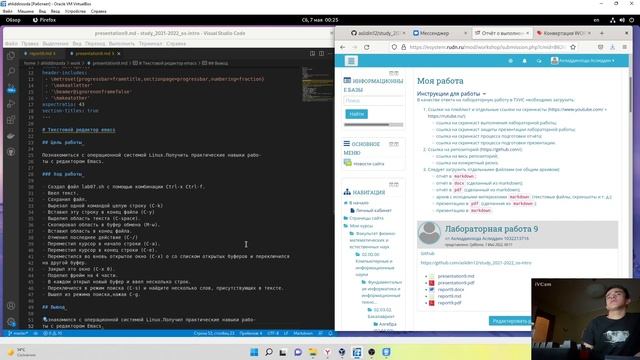Click the split editor icon in VS Code

[321, 53]
